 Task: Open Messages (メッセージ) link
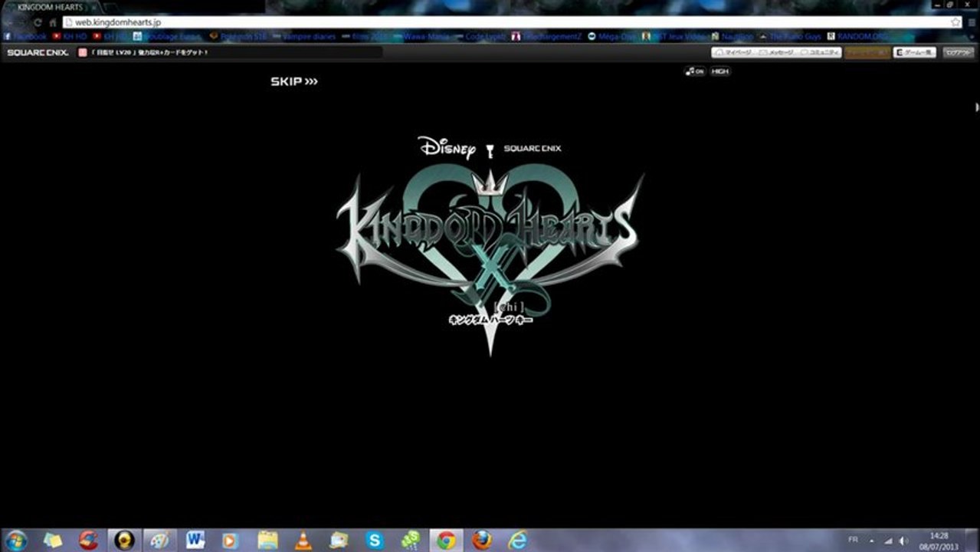click(778, 53)
